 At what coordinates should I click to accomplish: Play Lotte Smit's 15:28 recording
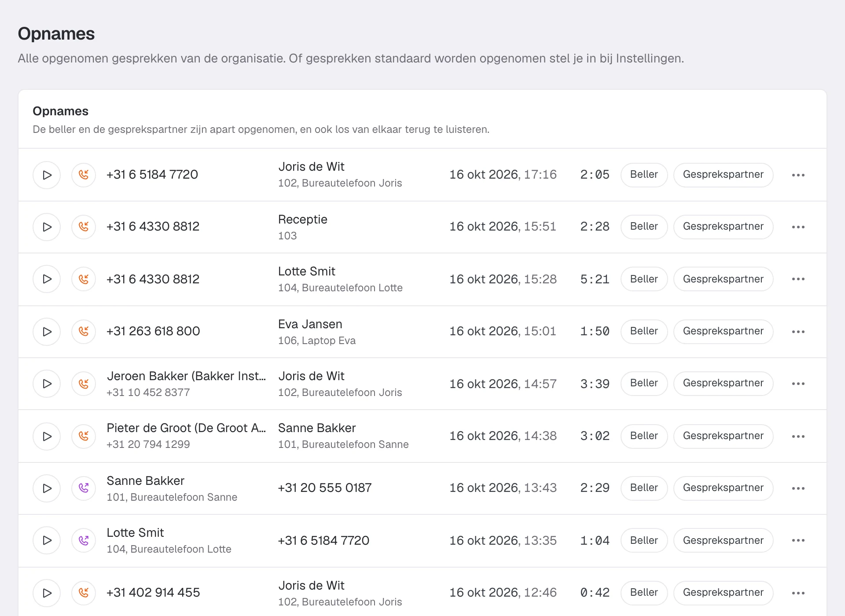pyautogui.click(x=47, y=279)
